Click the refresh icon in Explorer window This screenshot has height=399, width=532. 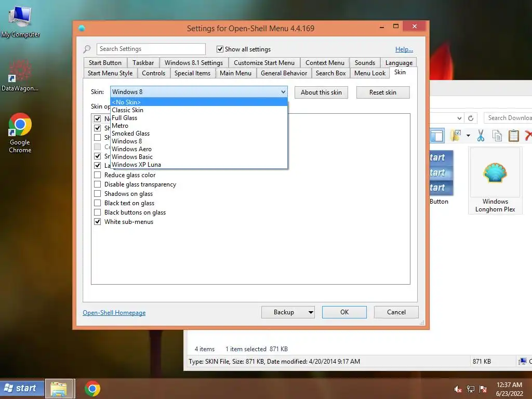(x=471, y=118)
